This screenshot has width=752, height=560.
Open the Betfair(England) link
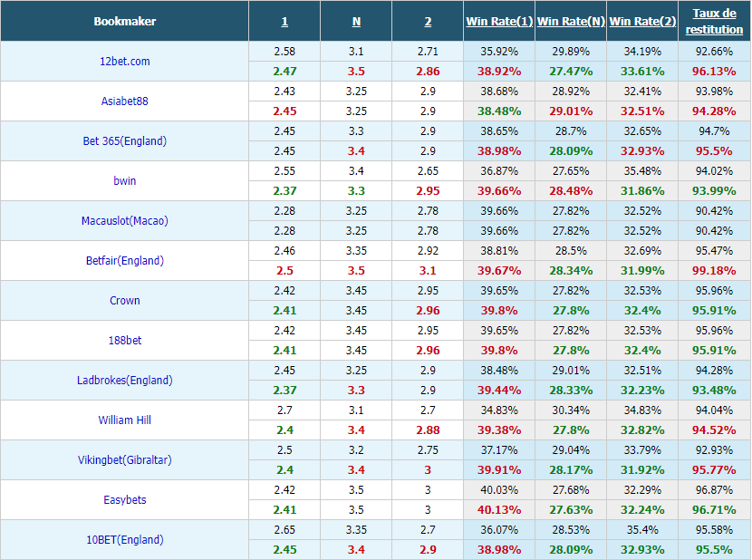[125, 261]
